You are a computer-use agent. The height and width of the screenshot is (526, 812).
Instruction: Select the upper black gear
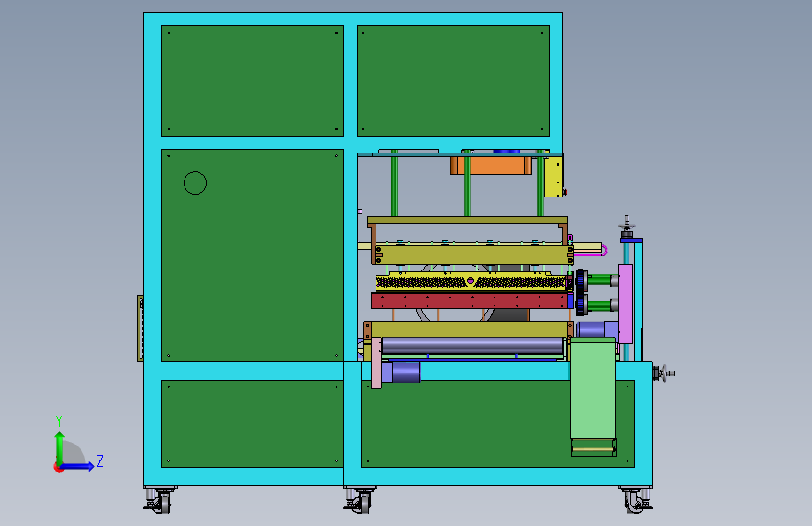pyautogui.click(x=581, y=281)
